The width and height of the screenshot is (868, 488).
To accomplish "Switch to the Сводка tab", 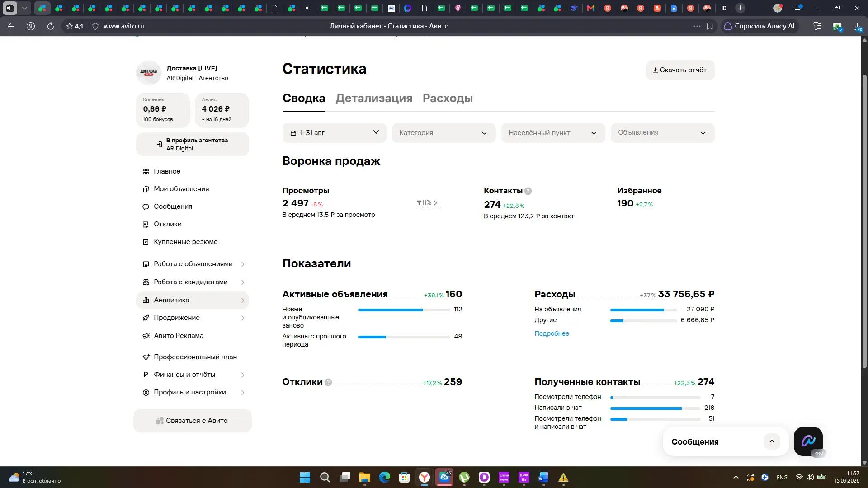I will 304,98.
